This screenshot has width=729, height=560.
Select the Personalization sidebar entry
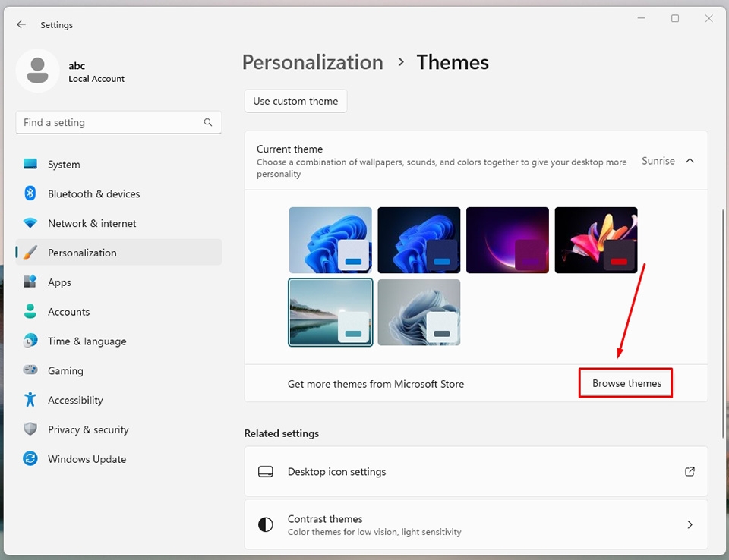pyautogui.click(x=118, y=253)
